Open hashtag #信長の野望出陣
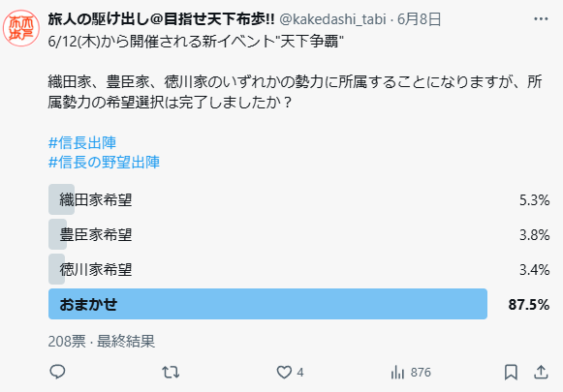Viewport: 563px width, 392px height. tap(104, 162)
